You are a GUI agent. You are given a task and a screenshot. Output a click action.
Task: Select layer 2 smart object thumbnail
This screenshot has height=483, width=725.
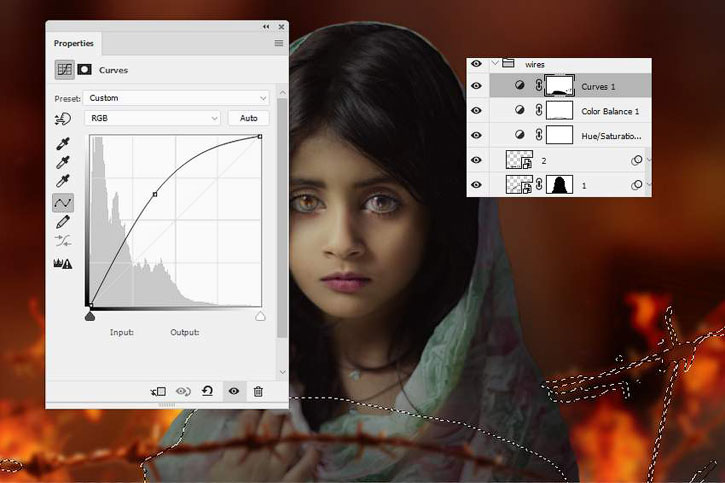[x=519, y=160]
